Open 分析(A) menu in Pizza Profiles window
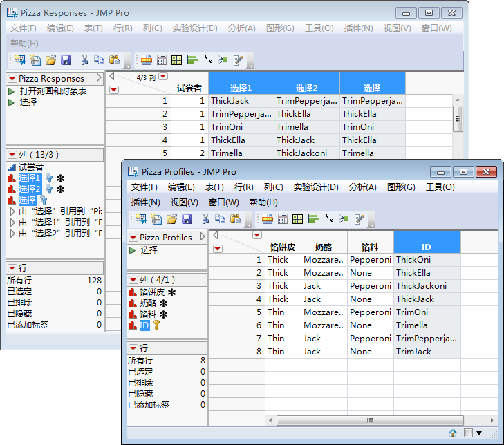 pos(362,187)
